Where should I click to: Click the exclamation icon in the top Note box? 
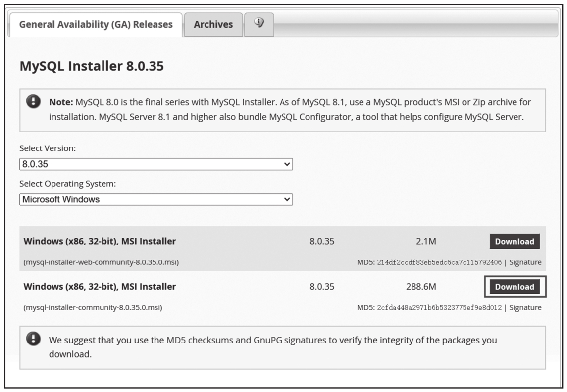coord(33,101)
